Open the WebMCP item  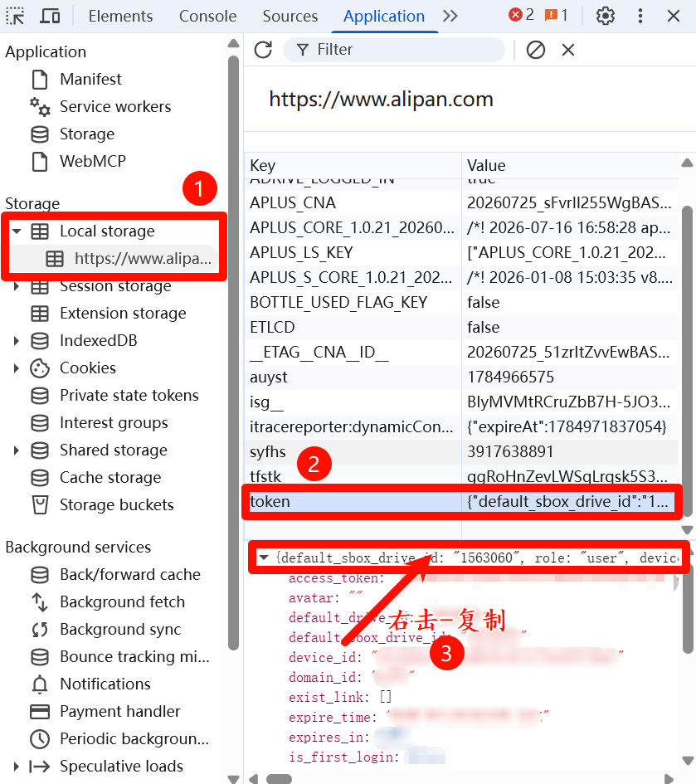(x=93, y=161)
